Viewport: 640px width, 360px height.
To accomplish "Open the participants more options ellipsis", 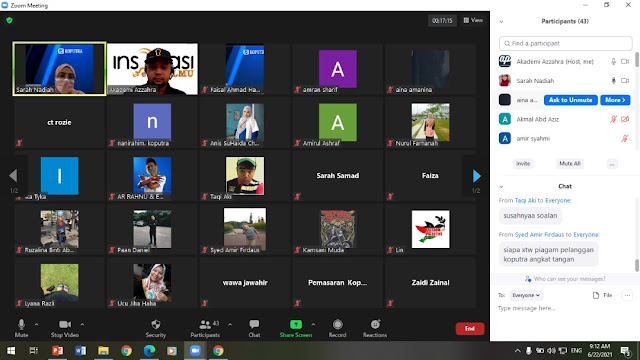I will coord(612,164).
